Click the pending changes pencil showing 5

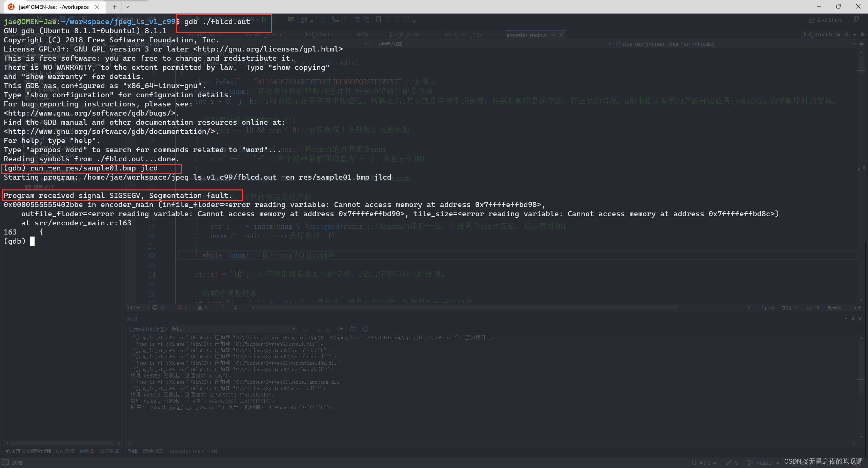click(x=732, y=463)
